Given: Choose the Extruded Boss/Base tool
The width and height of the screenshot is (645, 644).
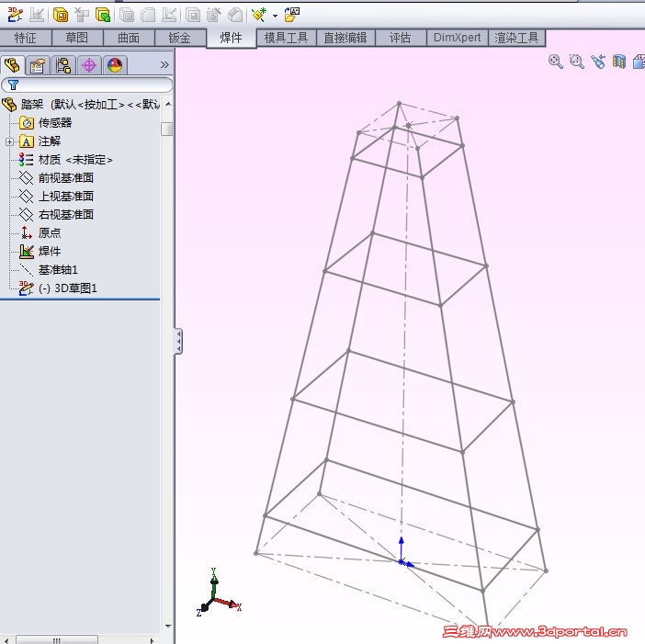Looking at the screenshot, I should 102,16.
